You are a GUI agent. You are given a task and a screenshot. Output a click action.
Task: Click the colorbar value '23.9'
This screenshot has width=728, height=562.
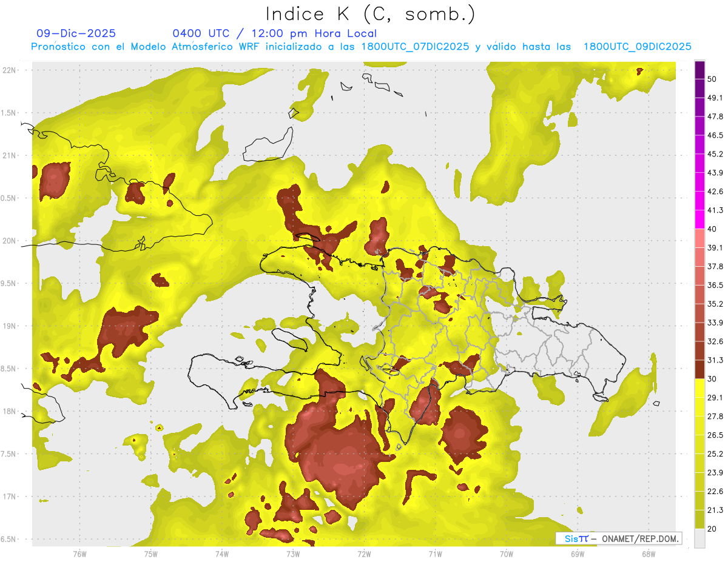715,473
